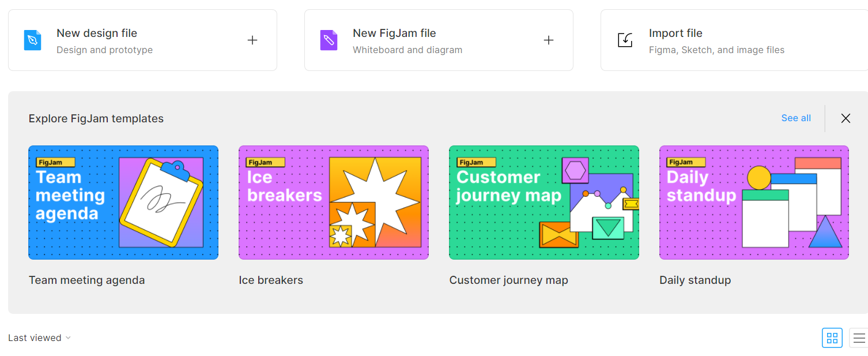This screenshot has height=356, width=868.
Task: Click the Import file arrow icon
Action: 625,40
